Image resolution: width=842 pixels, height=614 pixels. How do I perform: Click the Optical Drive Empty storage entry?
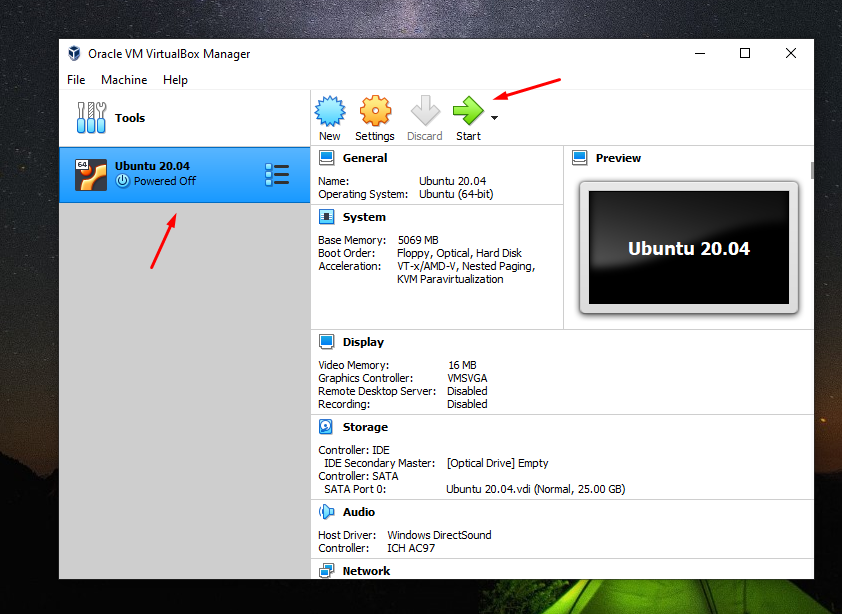(x=497, y=463)
